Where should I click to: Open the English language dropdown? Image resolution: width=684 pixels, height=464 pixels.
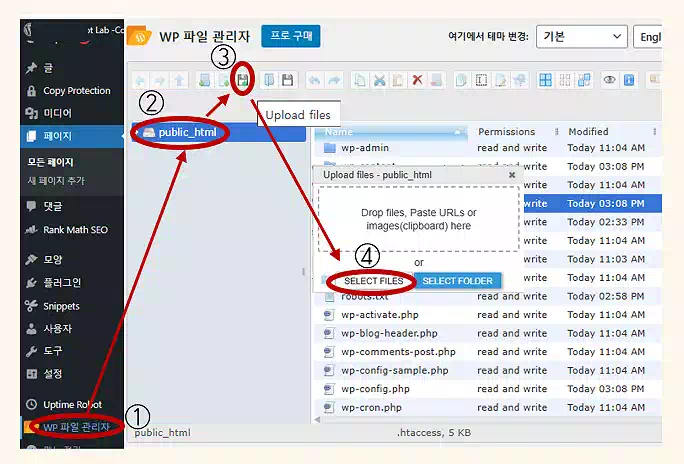pos(648,37)
